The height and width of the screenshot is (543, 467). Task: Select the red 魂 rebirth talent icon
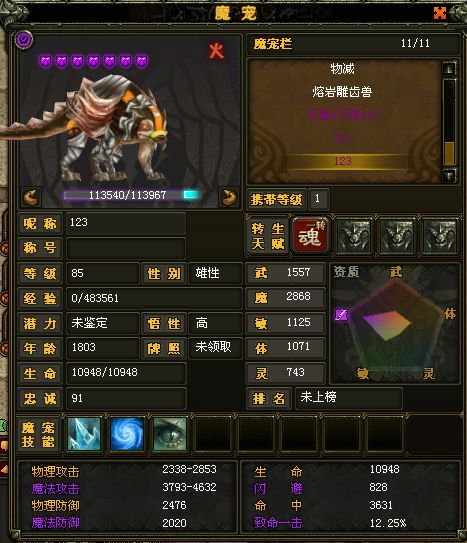pyautogui.click(x=310, y=236)
